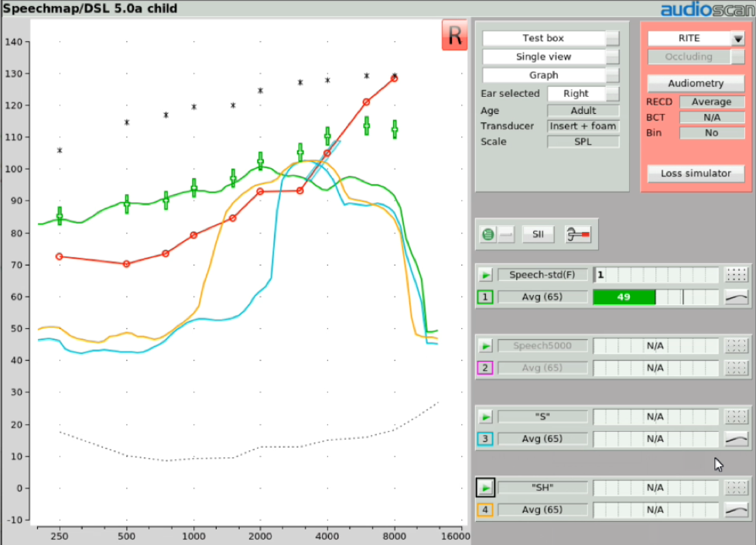The image size is (756, 545).
Task: Toggle curve 3 with the cyan numbered box
Action: click(485, 439)
